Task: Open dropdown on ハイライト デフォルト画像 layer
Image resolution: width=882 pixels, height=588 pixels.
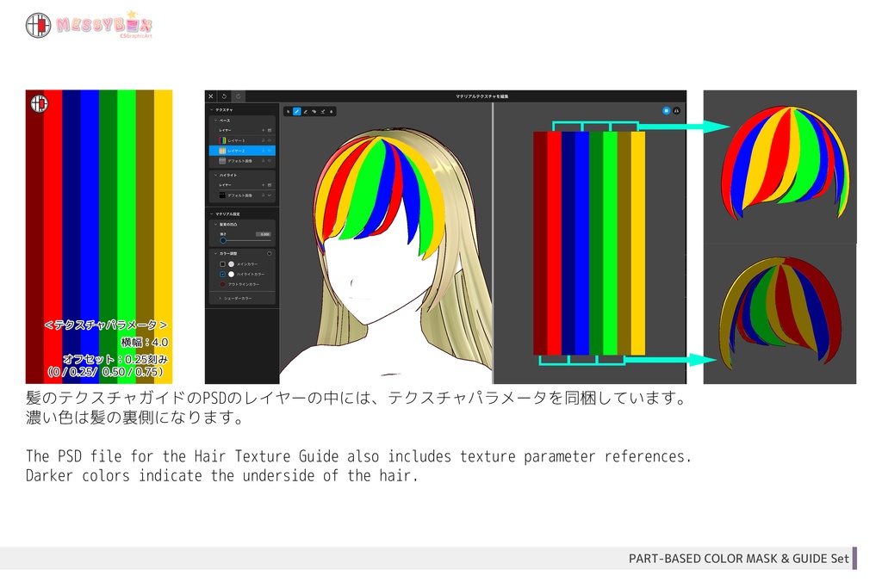Action: tap(270, 195)
